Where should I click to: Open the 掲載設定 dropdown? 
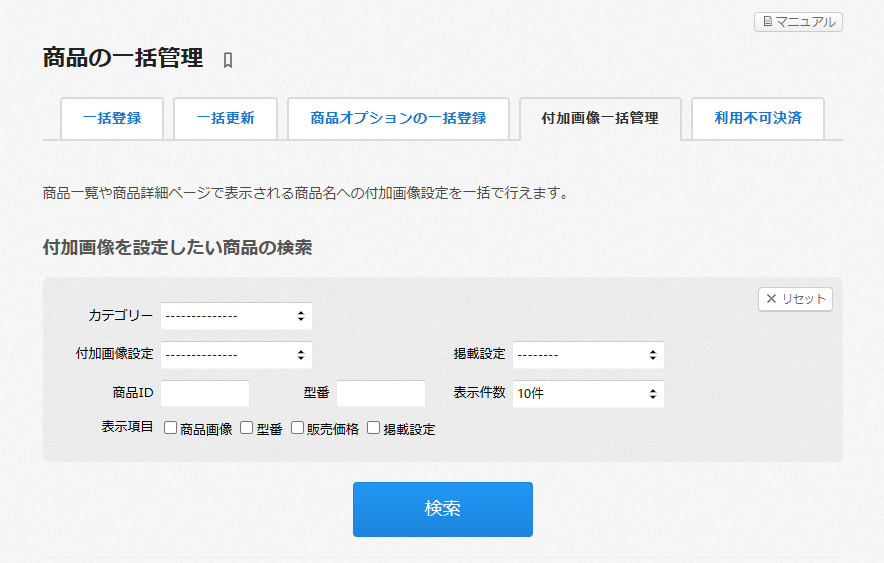(x=588, y=355)
